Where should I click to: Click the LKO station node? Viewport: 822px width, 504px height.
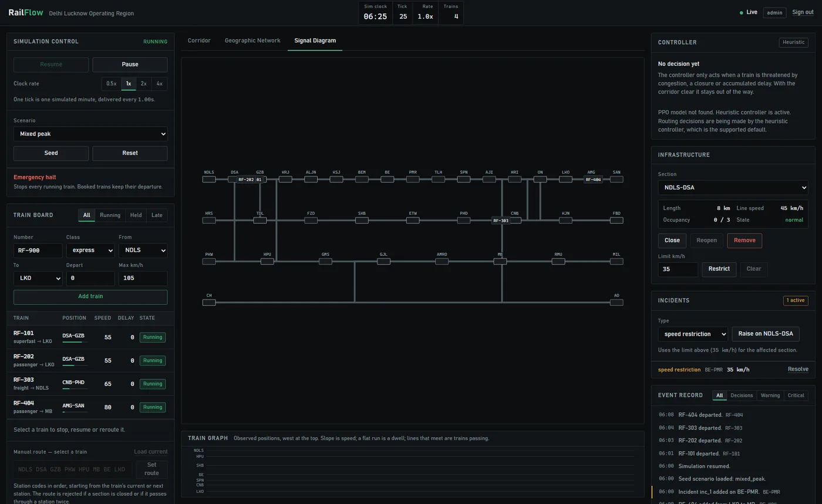[565, 180]
